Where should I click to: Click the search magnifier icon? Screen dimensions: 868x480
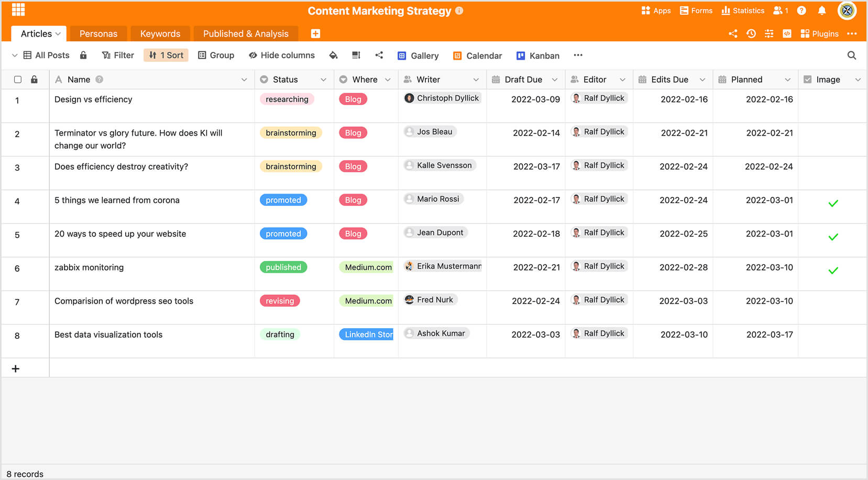pos(851,55)
